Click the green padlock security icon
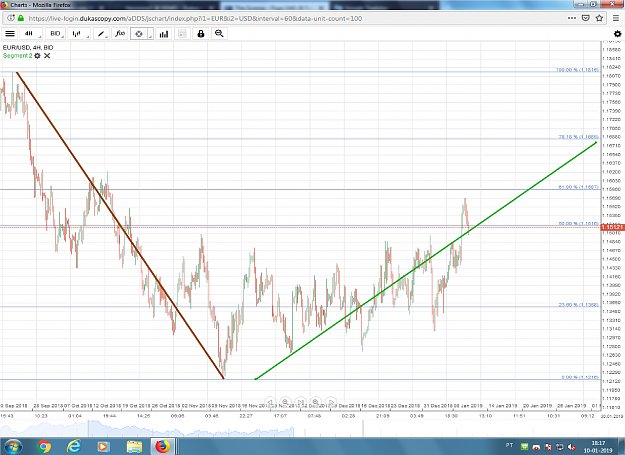This screenshot has height=455, width=625. (21, 18)
